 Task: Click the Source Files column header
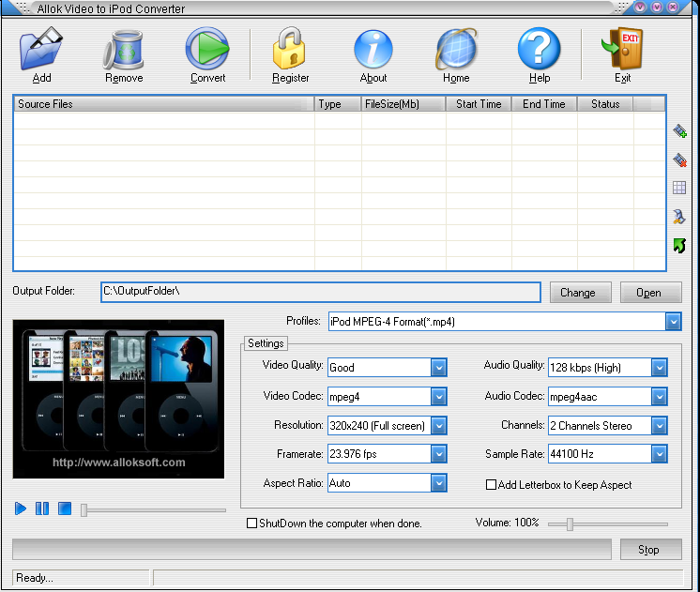tap(164, 104)
